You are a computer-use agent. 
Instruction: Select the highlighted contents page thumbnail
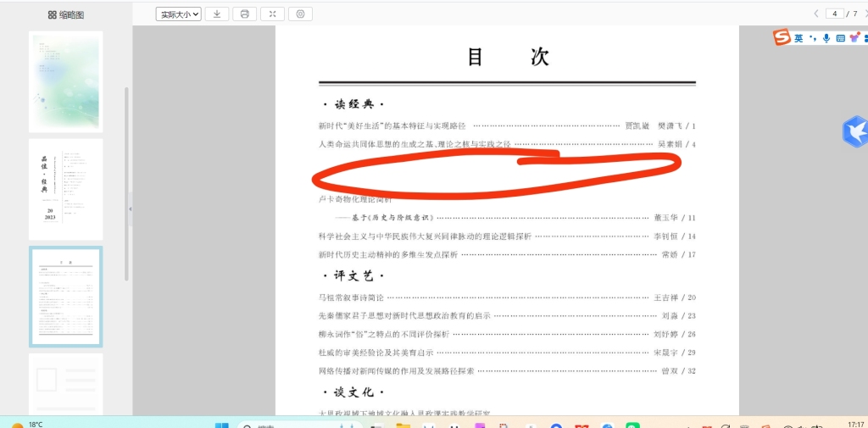pos(65,297)
